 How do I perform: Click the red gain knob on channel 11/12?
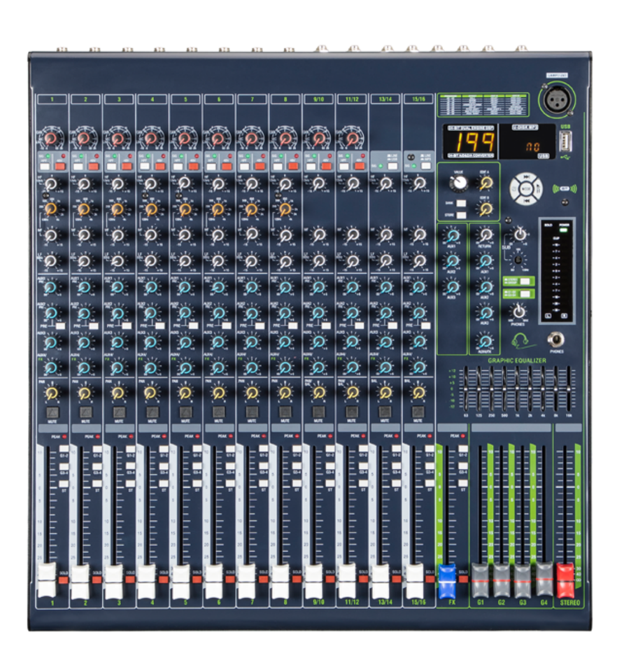tap(352, 138)
